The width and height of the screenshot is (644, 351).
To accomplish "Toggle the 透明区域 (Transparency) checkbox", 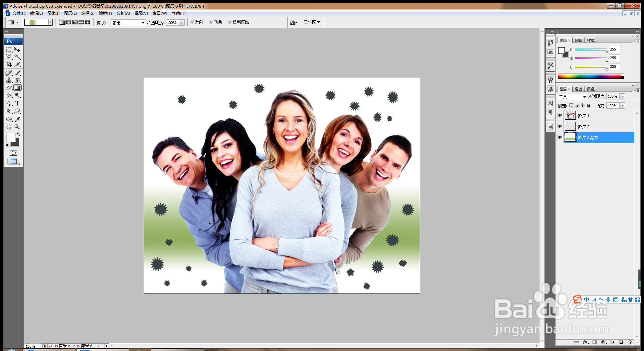I will 230,22.
